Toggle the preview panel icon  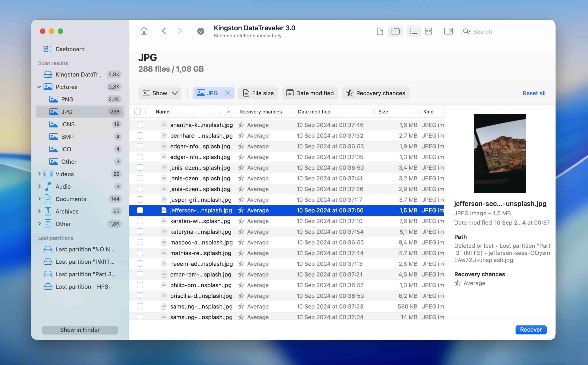tap(448, 31)
